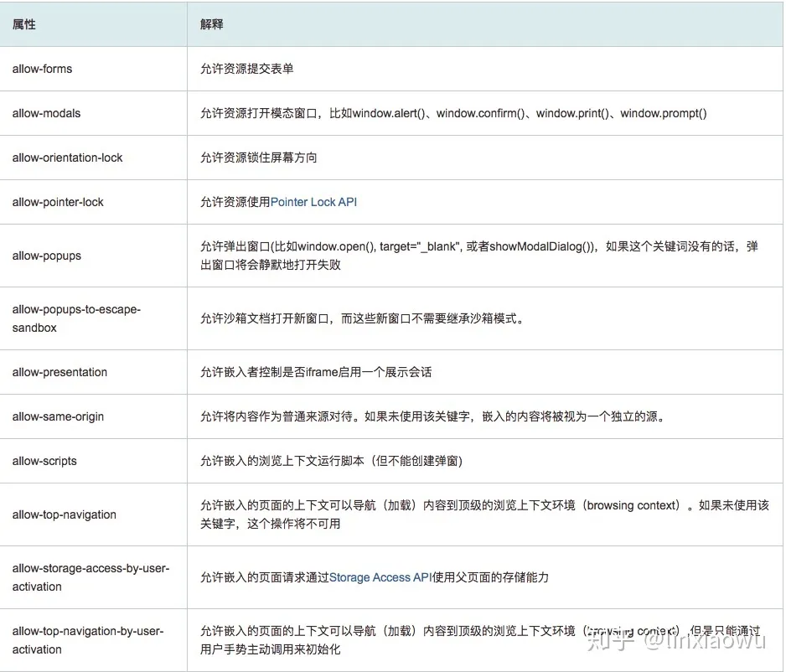Select the allow-same-origin attribute name

(x=59, y=416)
